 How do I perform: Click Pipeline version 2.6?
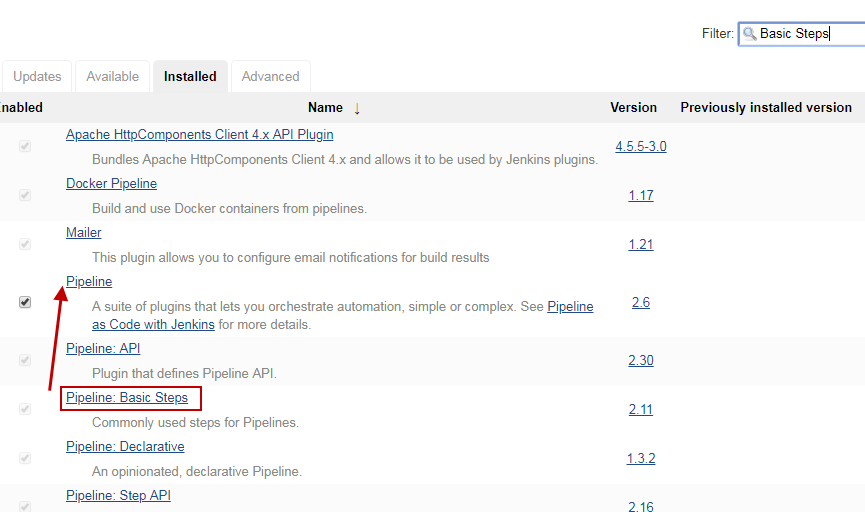point(641,303)
